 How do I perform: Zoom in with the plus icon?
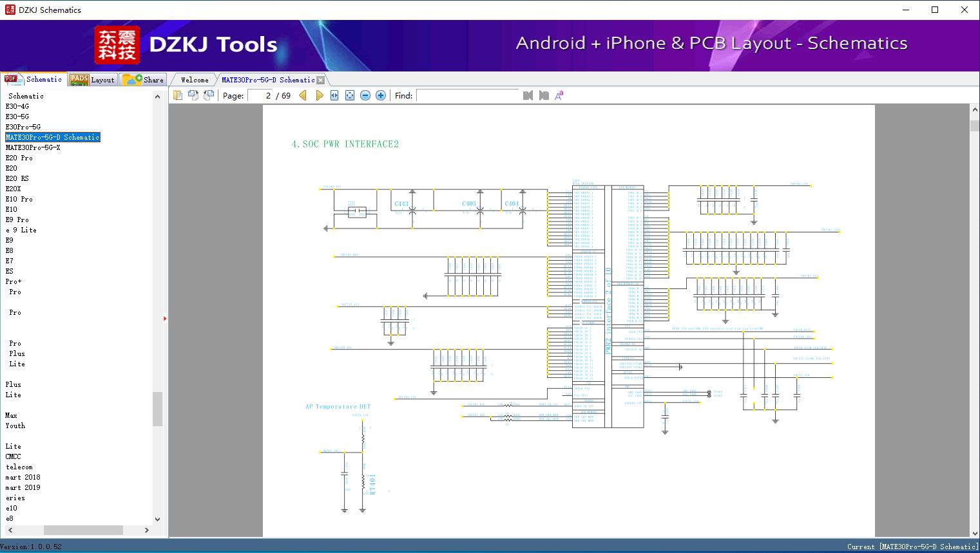(381, 95)
